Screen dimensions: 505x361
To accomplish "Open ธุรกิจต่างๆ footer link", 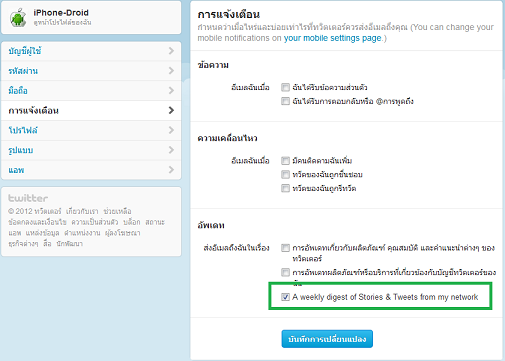I will click(x=23, y=244).
